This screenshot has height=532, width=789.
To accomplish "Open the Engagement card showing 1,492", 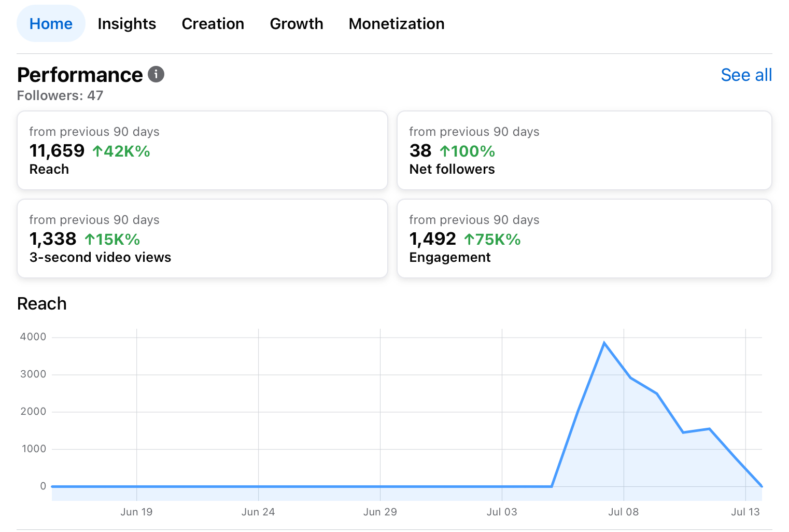I will click(x=584, y=239).
